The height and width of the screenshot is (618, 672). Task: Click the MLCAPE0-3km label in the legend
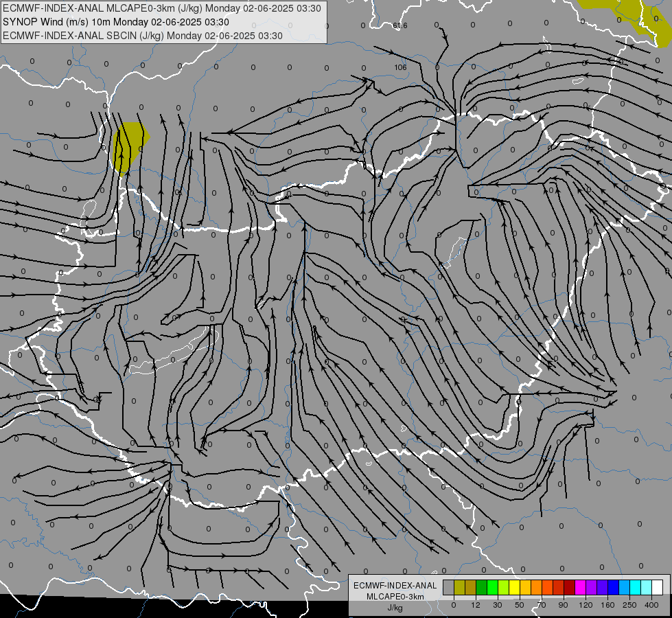pyautogui.click(x=395, y=597)
